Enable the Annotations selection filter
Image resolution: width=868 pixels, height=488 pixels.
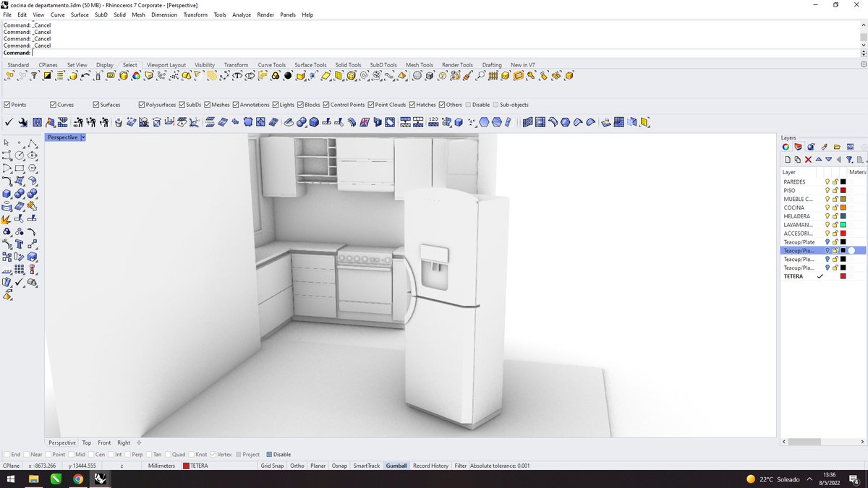click(237, 104)
